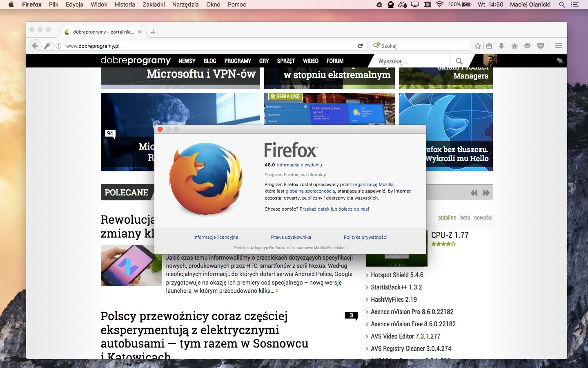The width and height of the screenshot is (588, 368).
Task: Open the Narzędzia menu
Action: (x=185, y=4)
